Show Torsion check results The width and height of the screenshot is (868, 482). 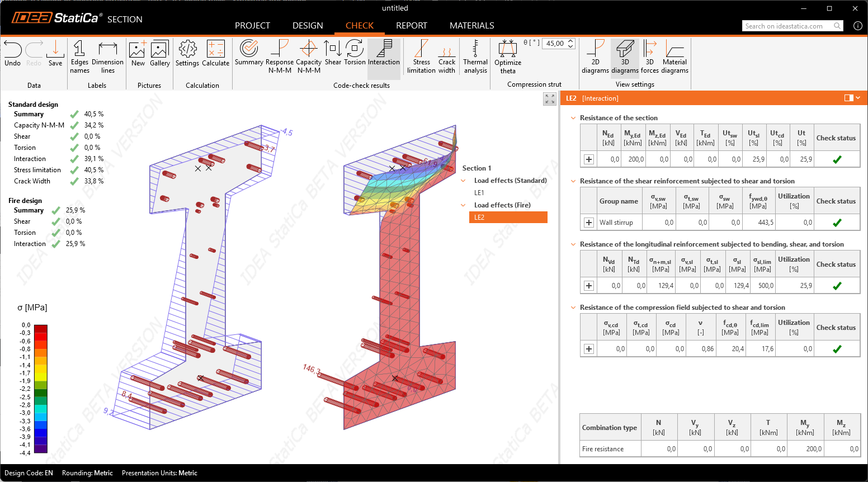coord(355,54)
